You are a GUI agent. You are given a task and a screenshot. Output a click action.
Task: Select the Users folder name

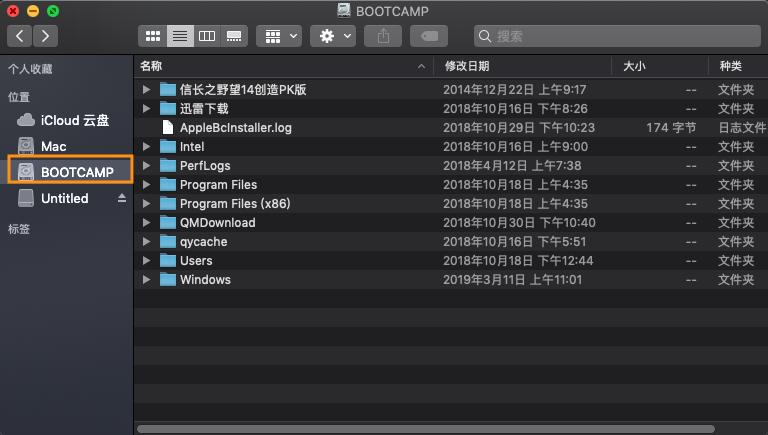(196, 261)
